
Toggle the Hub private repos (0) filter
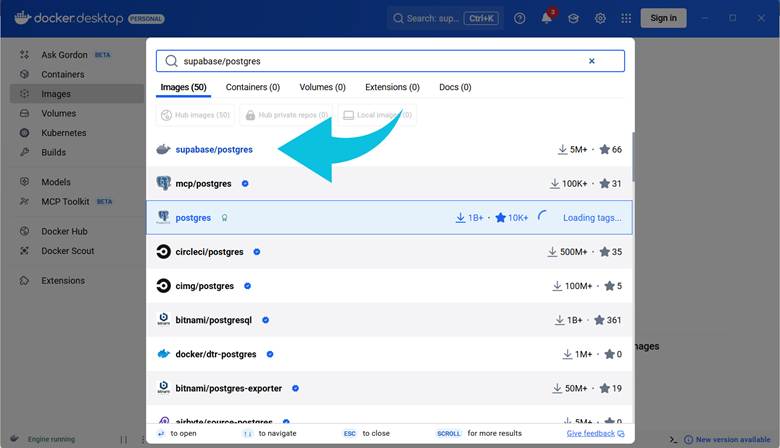coord(286,115)
